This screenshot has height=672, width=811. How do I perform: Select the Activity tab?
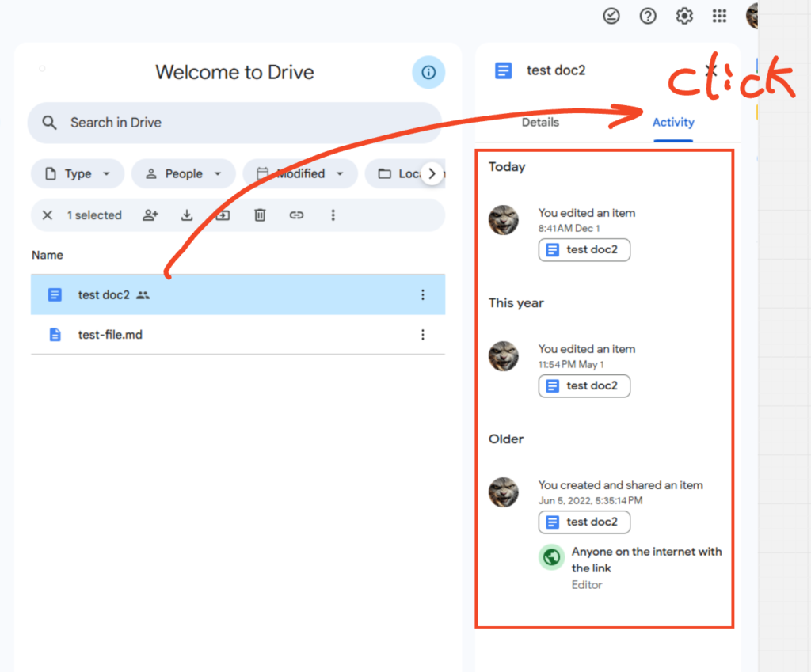pyautogui.click(x=673, y=123)
